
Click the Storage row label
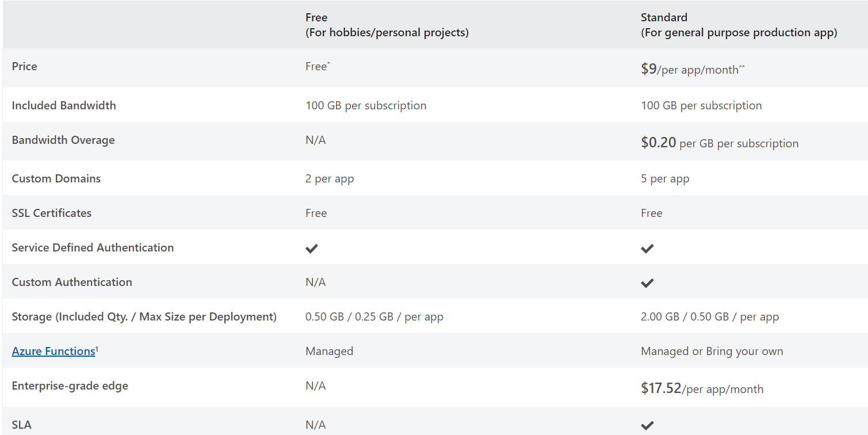pos(144,316)
